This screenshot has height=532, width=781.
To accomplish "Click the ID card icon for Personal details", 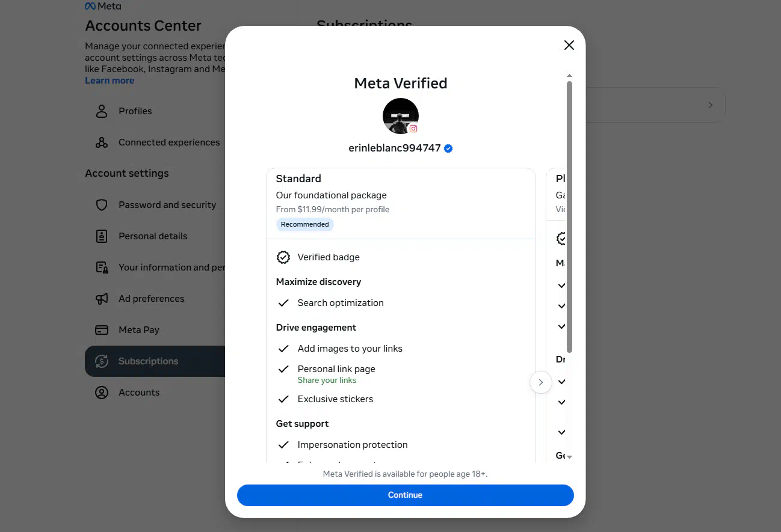I will pos(102,236).
